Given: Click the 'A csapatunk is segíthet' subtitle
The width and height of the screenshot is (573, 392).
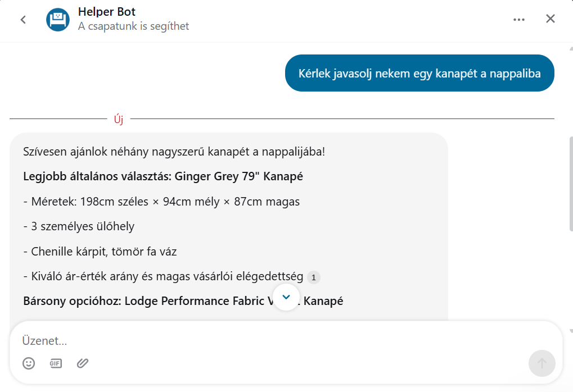Looking at the screenshot, I should coord(133,26).
